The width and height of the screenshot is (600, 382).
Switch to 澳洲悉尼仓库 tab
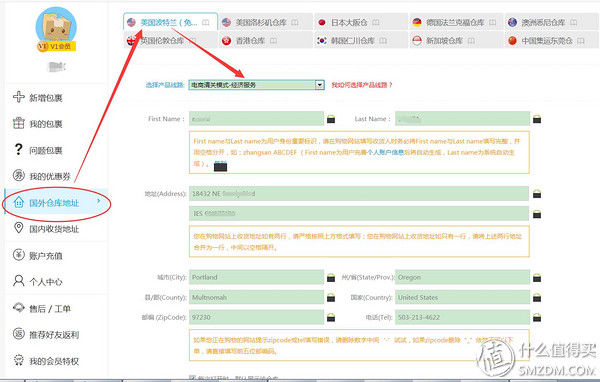click(x=552, y=22)
